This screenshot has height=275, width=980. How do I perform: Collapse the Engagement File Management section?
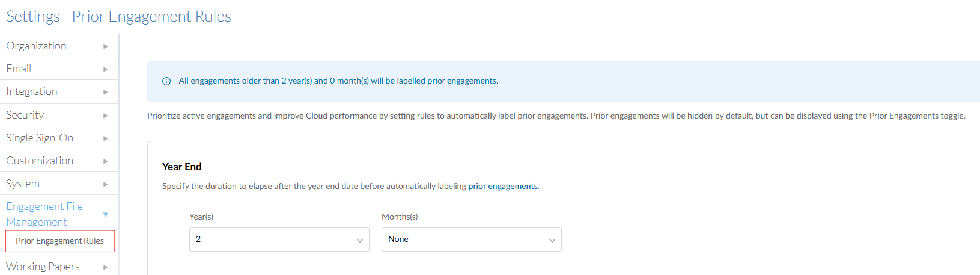tap(106, 214)
